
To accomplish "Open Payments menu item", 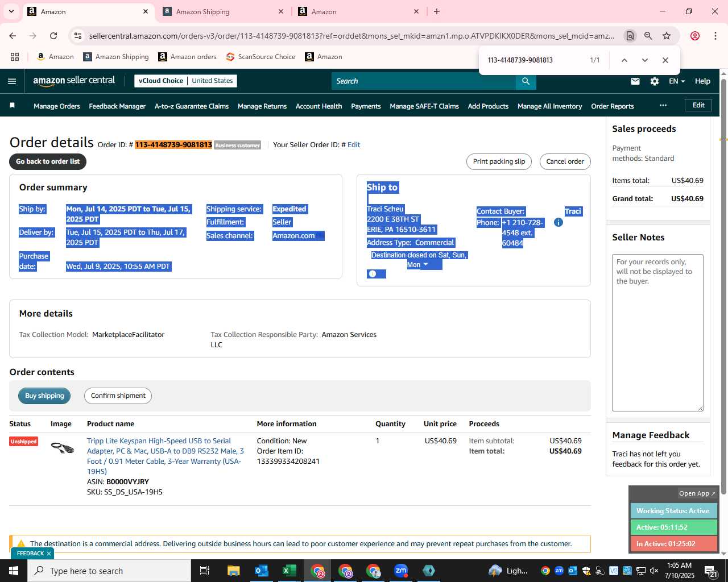I will (366, 106).
